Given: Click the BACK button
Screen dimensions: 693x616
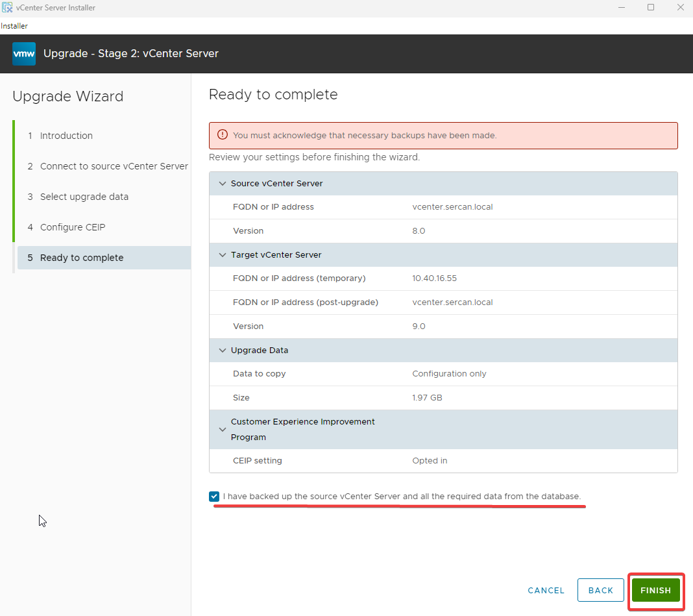Looking at the screenshot, I should 601,590.
